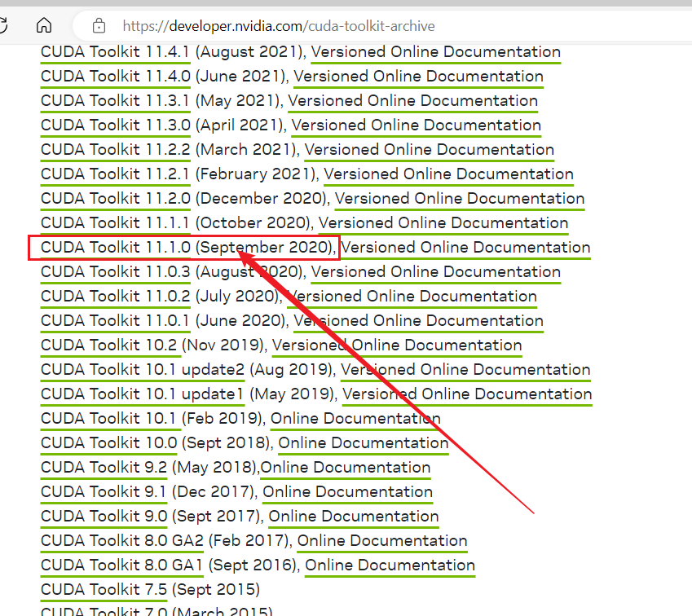
Task: Open CUDA Toolkit 7.5 link
Action: tap(104, 590)
